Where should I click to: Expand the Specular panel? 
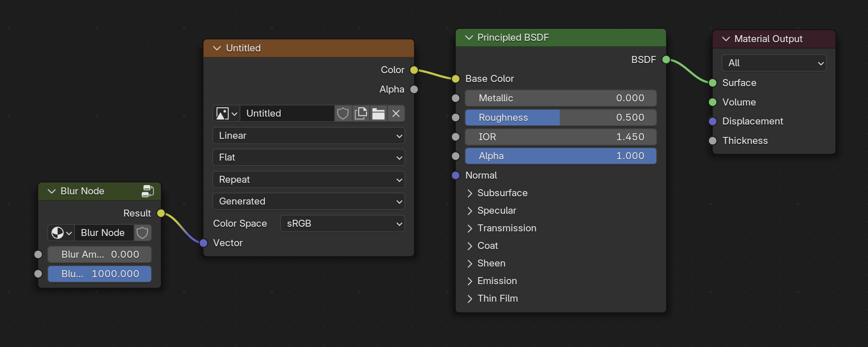pos(470,211)
